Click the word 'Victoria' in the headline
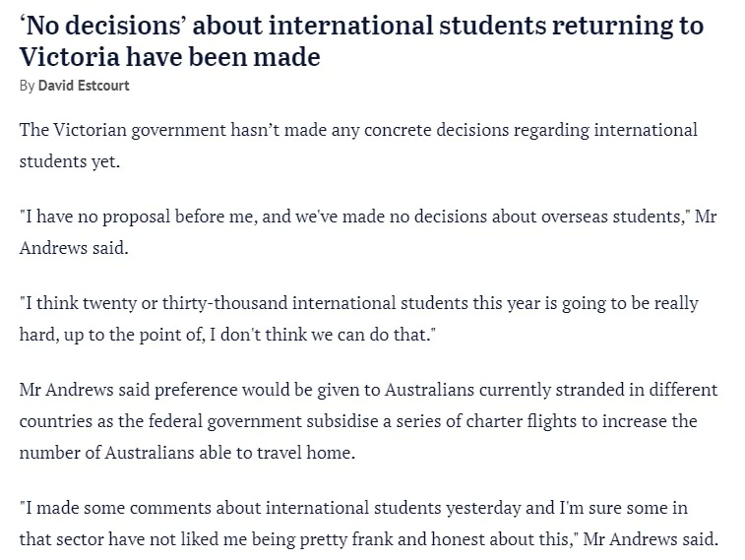Screen dimensions: 745x560 (69, 57)
